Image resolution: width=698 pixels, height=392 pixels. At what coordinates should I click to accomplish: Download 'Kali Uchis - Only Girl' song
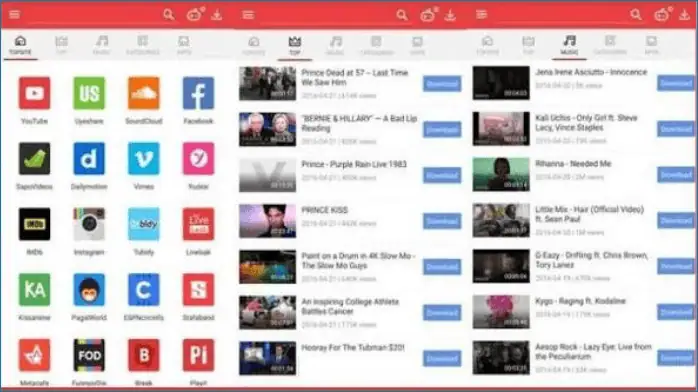coord(676,129)
